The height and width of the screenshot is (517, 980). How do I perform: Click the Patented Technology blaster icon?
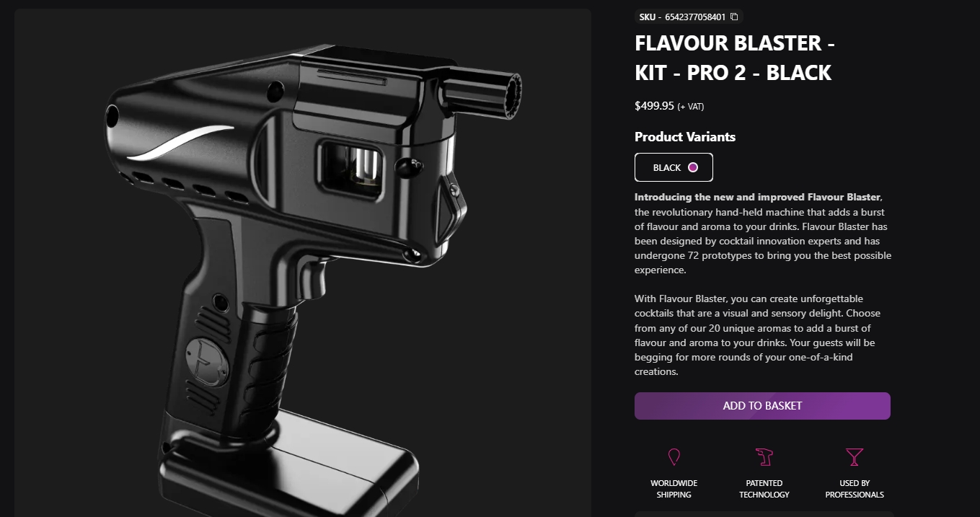(764, 457)
